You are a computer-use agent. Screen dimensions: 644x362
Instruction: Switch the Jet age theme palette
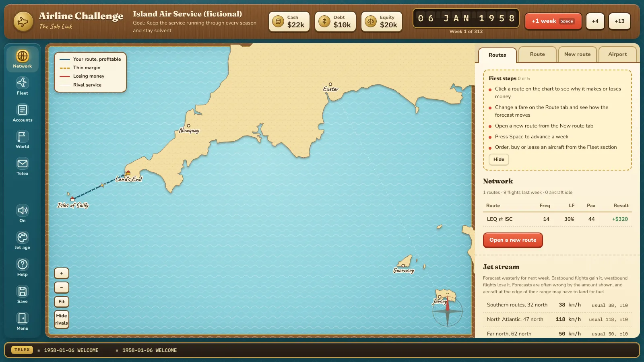pos(23,241)
